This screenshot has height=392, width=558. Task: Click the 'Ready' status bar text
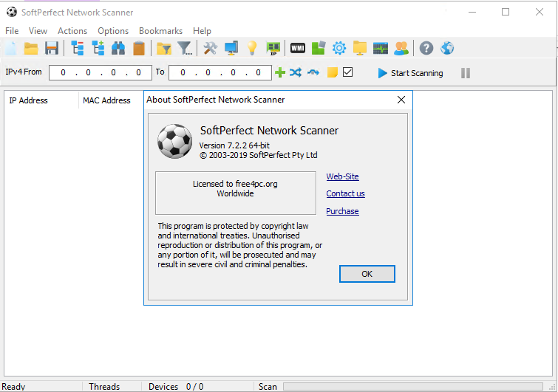pyautogui.click(x=13, y=387)
